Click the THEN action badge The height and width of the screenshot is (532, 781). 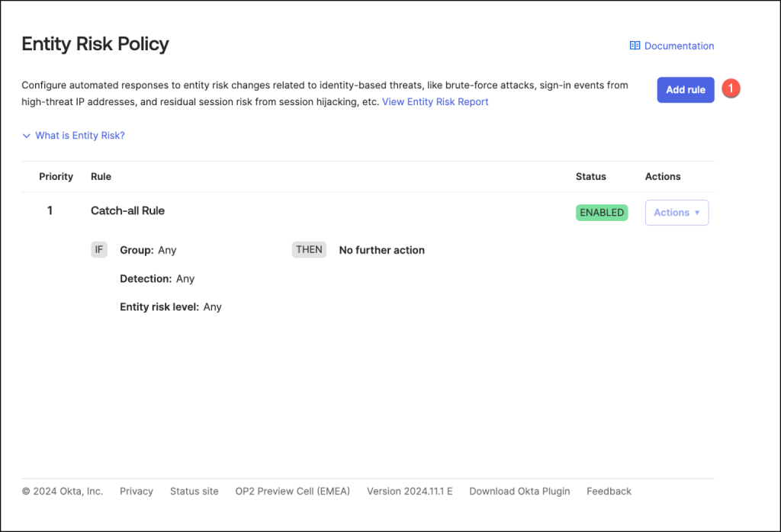[309, 249]
